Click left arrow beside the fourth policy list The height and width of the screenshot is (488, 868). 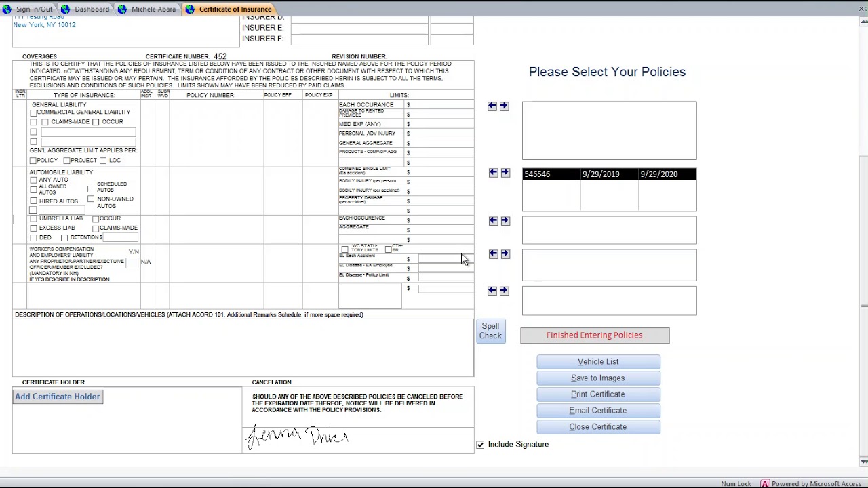point(494,253)
